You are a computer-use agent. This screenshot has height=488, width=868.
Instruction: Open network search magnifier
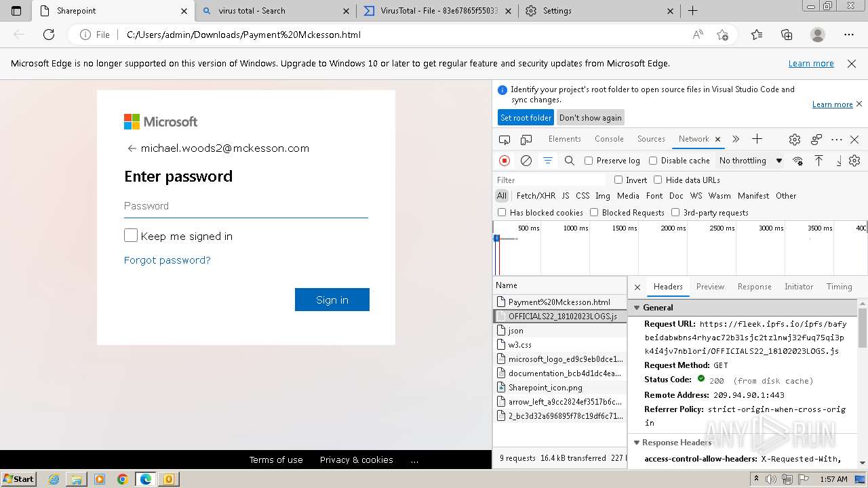570,161
